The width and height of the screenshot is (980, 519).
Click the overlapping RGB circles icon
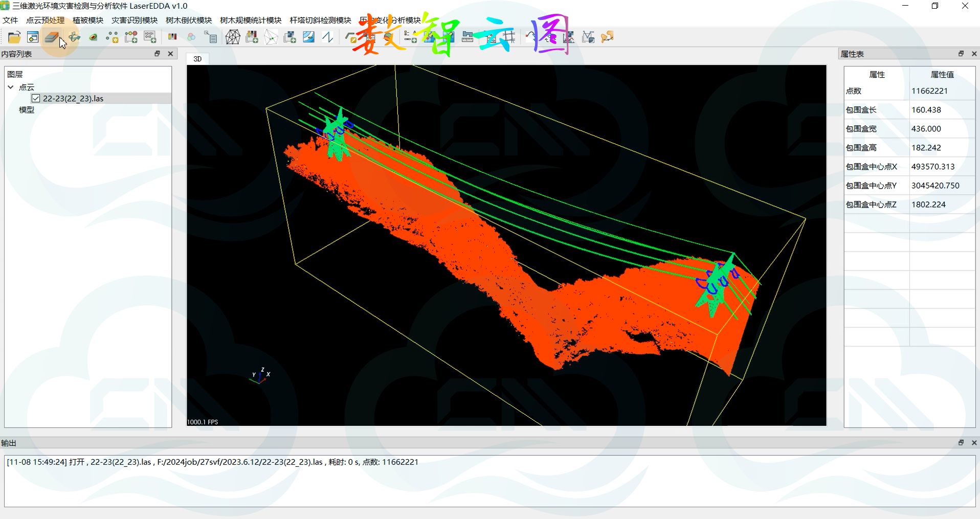coord(191,37)
